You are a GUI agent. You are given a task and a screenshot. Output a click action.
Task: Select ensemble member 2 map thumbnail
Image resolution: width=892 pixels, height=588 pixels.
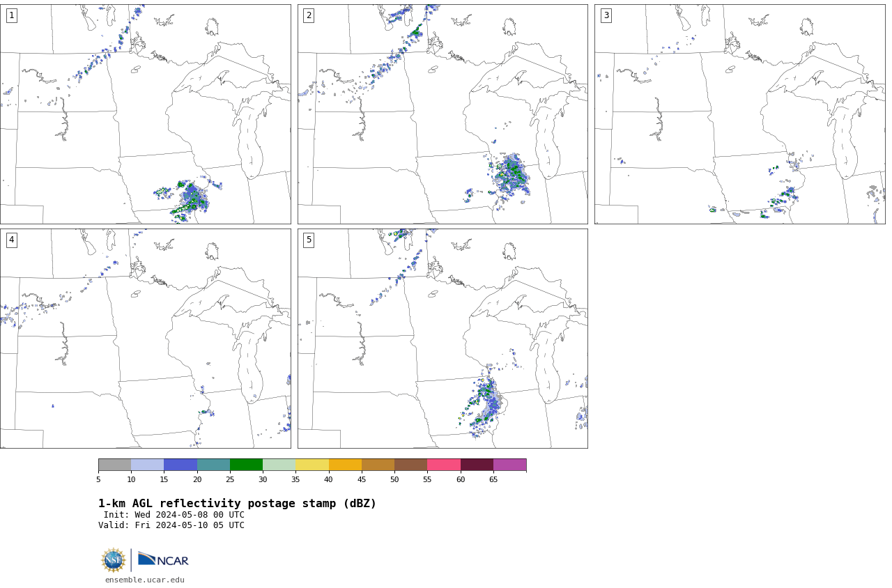click(x=443, y=114)
